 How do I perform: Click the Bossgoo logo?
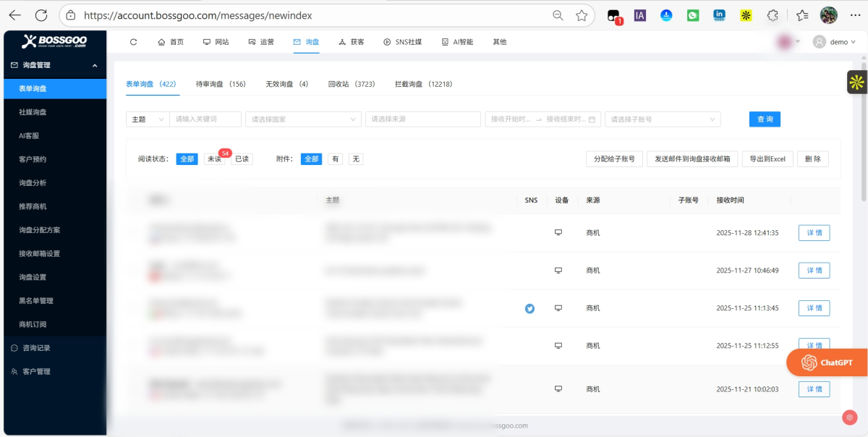[x=54, y=42]
